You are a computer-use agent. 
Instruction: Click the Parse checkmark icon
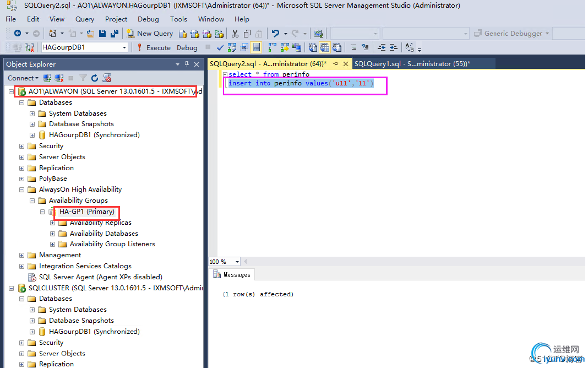[220, 47]
